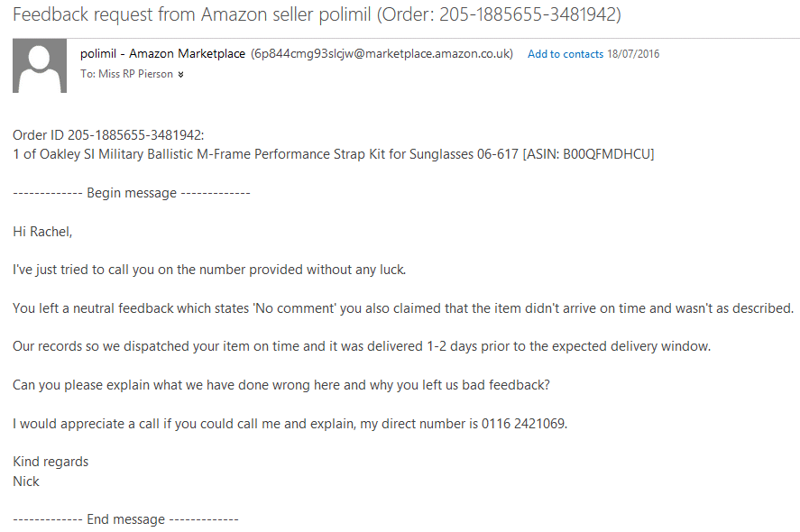Click the sentence about dispatched item records
The height and width of the screenshot is (532, 800).
[362, 346]
